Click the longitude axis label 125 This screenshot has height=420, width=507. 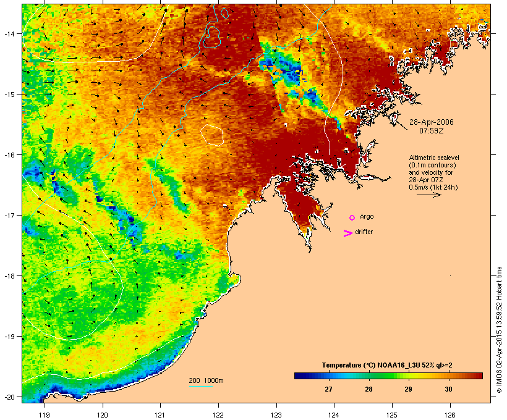tap(392, 415)
